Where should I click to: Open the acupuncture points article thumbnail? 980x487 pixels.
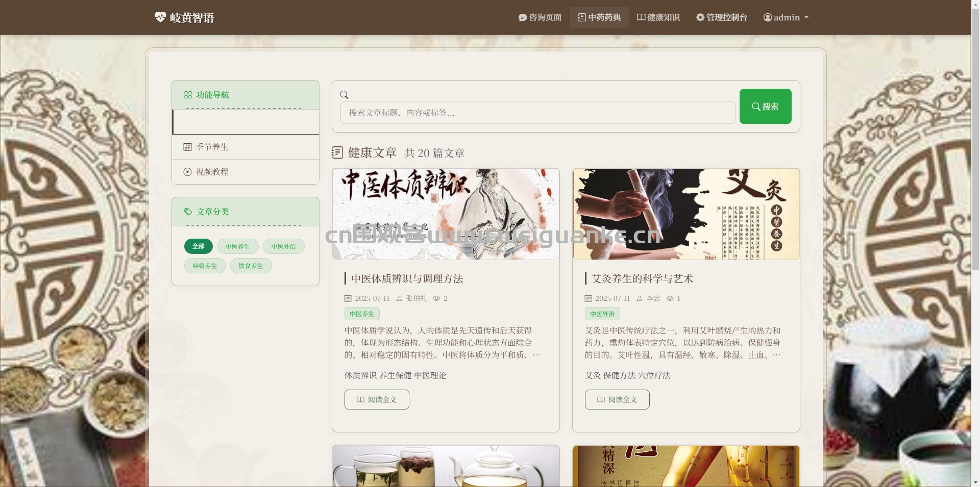686,466
